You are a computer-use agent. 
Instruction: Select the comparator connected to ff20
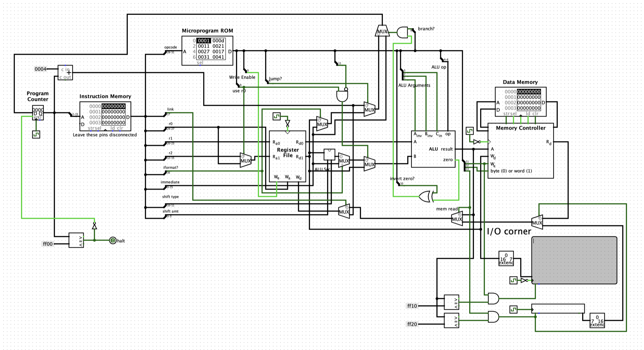(x=451, y=320)
